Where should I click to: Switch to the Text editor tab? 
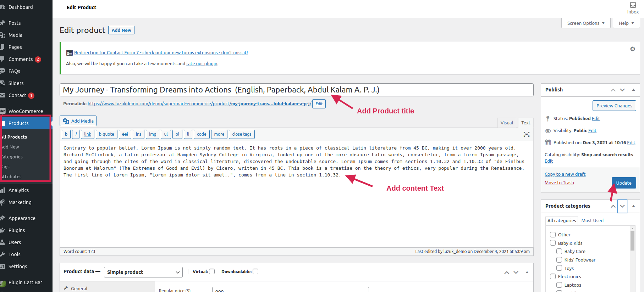point(526,123)
